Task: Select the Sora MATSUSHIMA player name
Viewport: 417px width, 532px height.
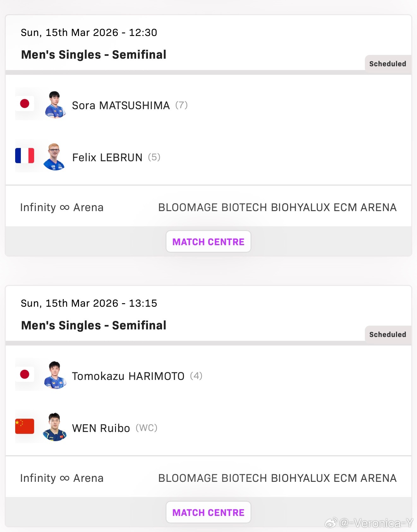Action: (x=121, y=105)
